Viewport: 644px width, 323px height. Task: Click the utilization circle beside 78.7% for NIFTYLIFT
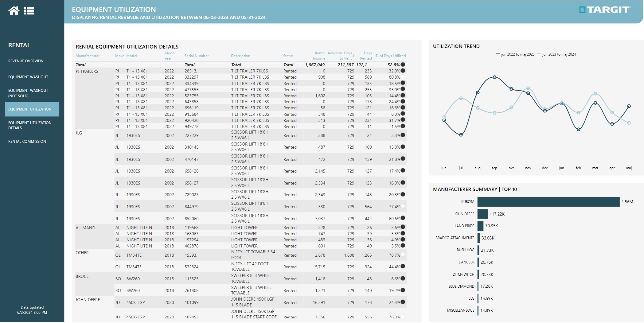[x=403, y=255]
